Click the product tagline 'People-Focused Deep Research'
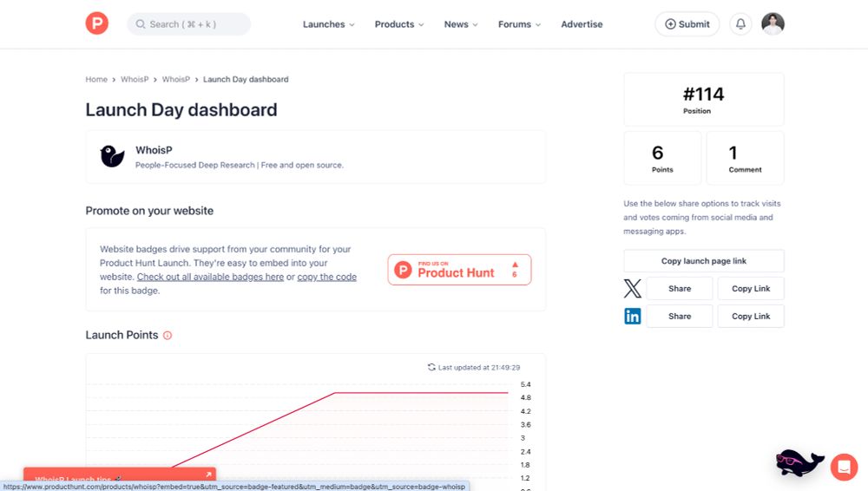The width and height of the screenshot is (868, 491). click(x=194, y=165)
